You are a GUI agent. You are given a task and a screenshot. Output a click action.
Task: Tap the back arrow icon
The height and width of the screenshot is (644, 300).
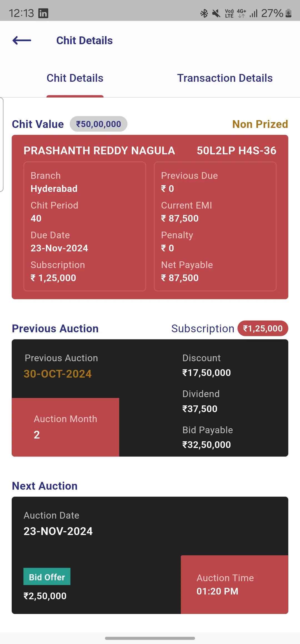coord(22,40)
